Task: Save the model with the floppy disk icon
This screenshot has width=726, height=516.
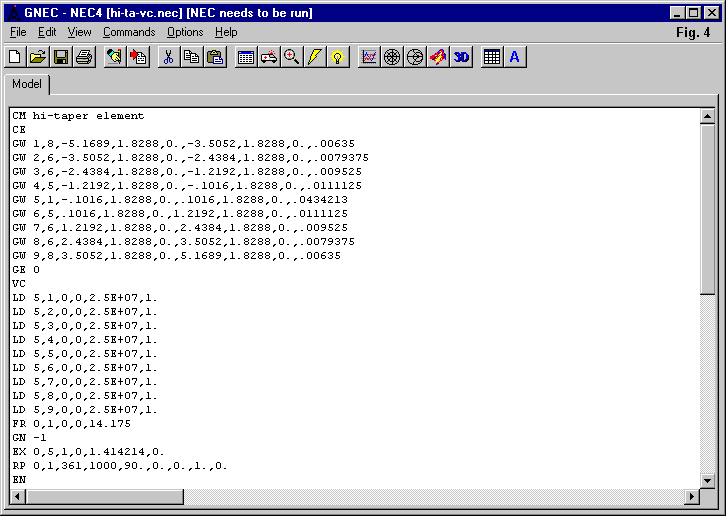Action: (60, 57)
